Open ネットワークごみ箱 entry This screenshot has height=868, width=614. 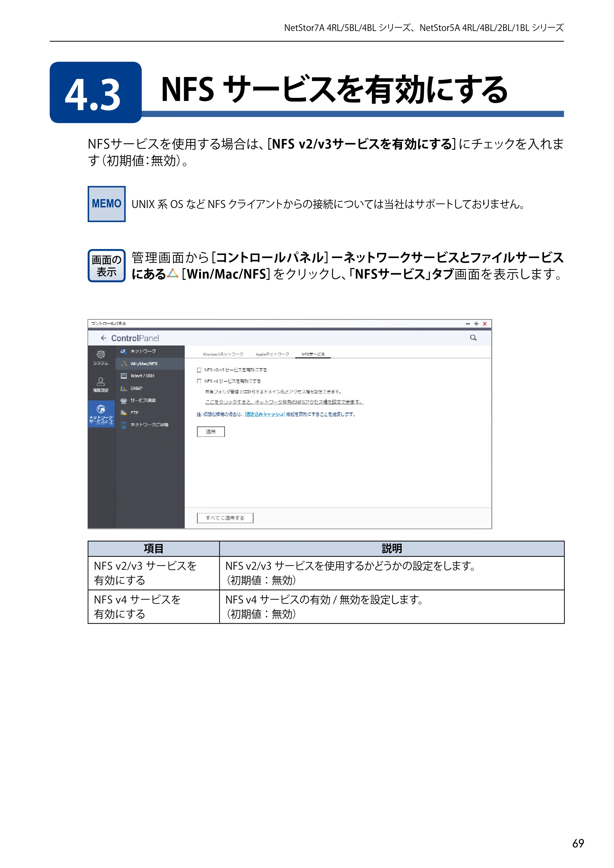point(150,425)
